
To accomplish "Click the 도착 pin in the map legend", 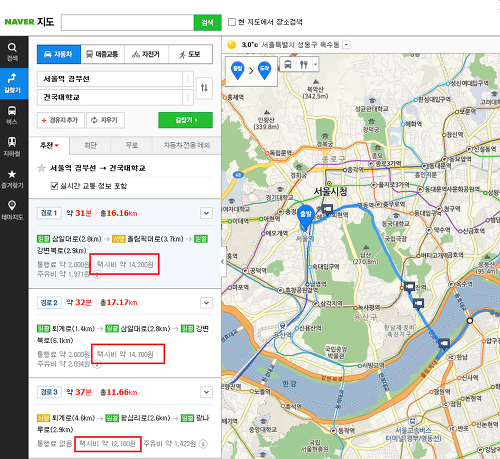I will pyautogui.click(x=264, y=70).
